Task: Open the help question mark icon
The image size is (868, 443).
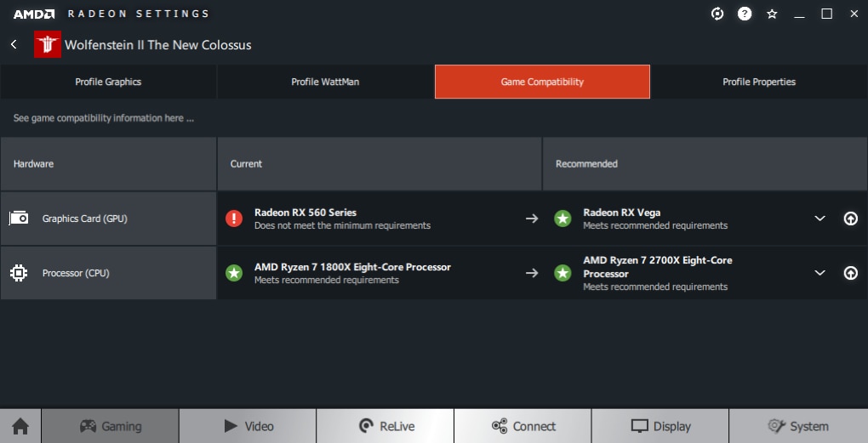Action: click(x=745, y=14)
